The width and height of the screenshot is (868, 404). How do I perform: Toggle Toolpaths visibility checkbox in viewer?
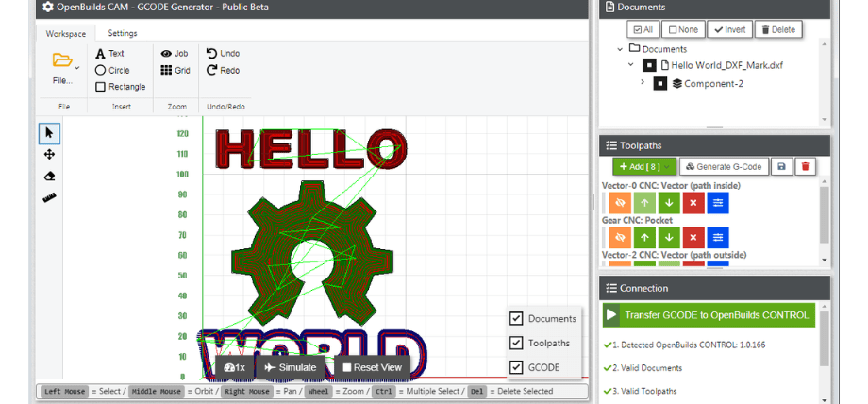pos(516,343)
